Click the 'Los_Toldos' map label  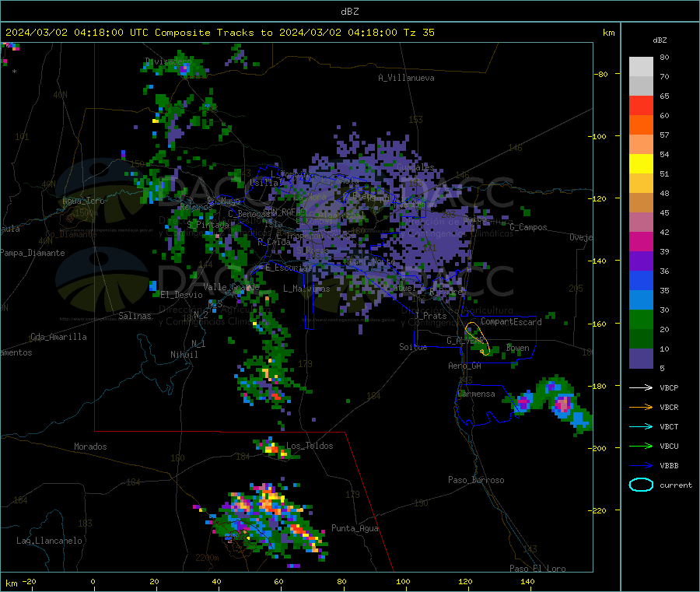310,446
